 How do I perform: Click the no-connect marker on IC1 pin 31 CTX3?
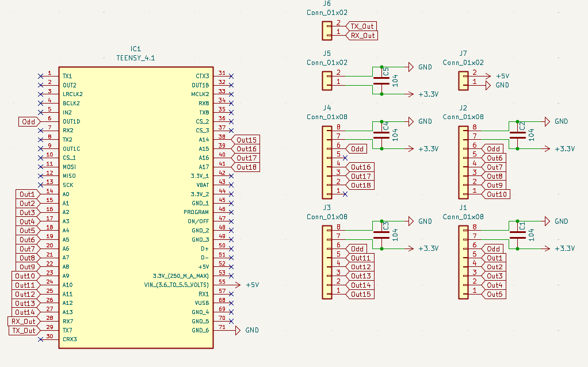[x=231, y=76]
